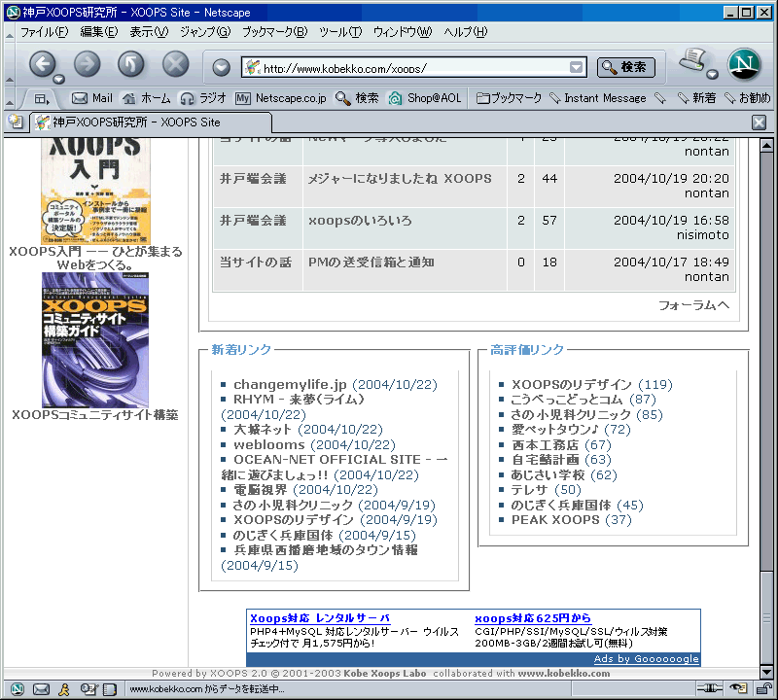Open the ツール(T) menu
The width and height of the screenshot is (778, 700).
pyautogui.click(x=340, y=32)
